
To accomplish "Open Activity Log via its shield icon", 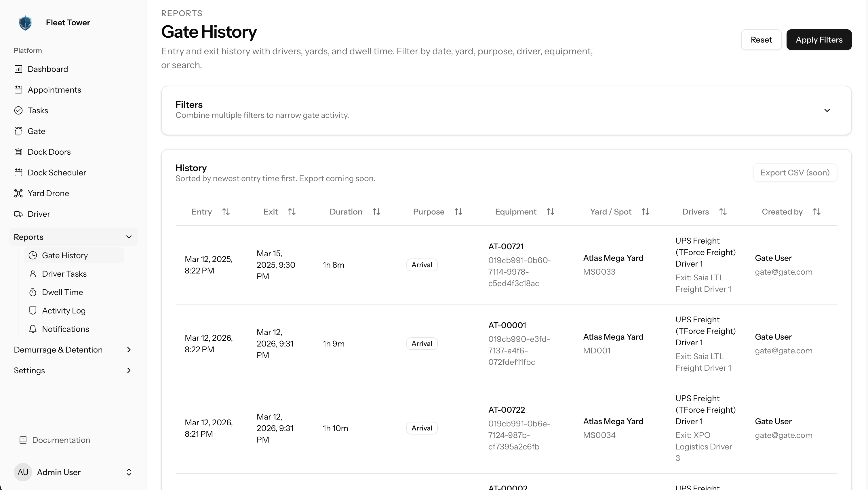I will point(33,311).
